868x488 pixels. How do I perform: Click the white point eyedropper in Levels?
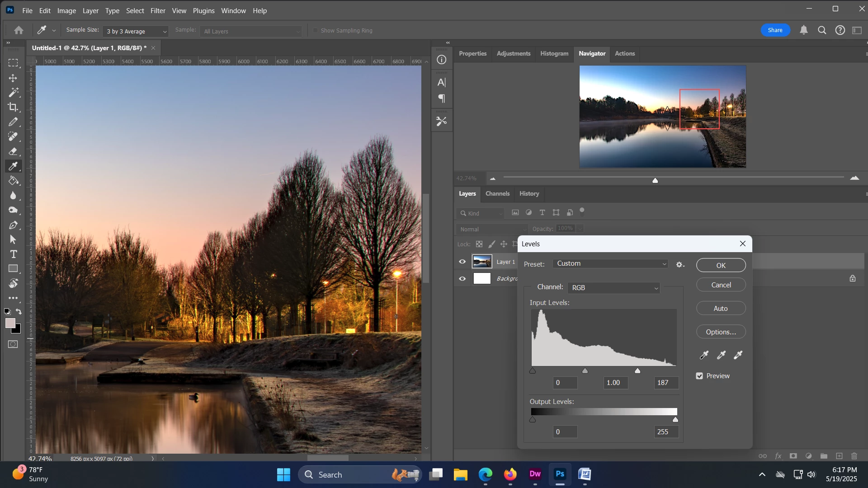[738, 355]
